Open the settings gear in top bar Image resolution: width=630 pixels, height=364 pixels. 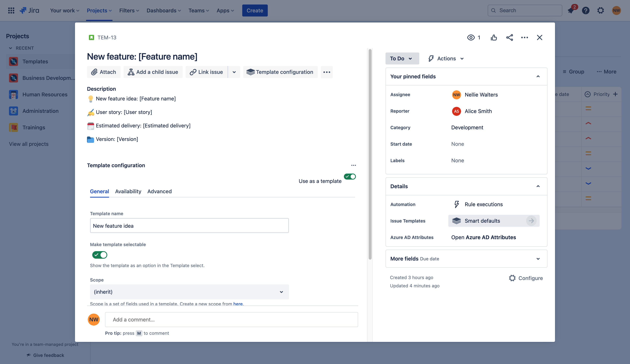pyautogui.click(x=601, y=10)
